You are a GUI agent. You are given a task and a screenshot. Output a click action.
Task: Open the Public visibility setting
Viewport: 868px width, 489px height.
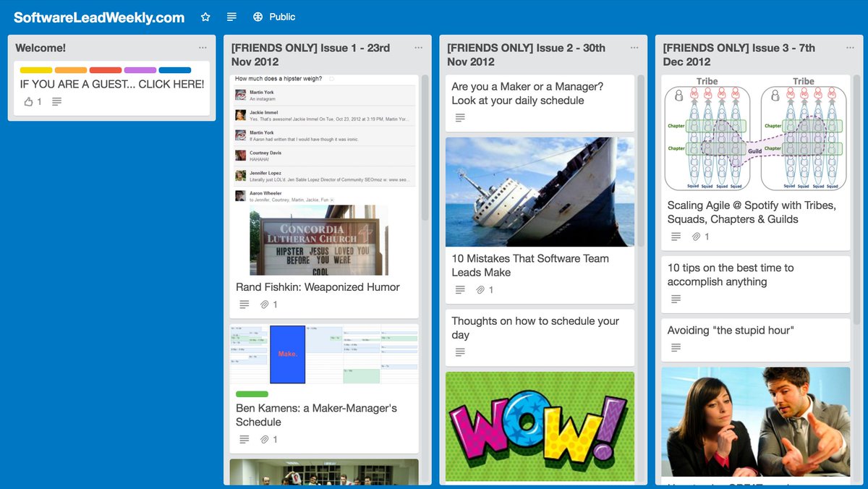click(x=274, y=17)
